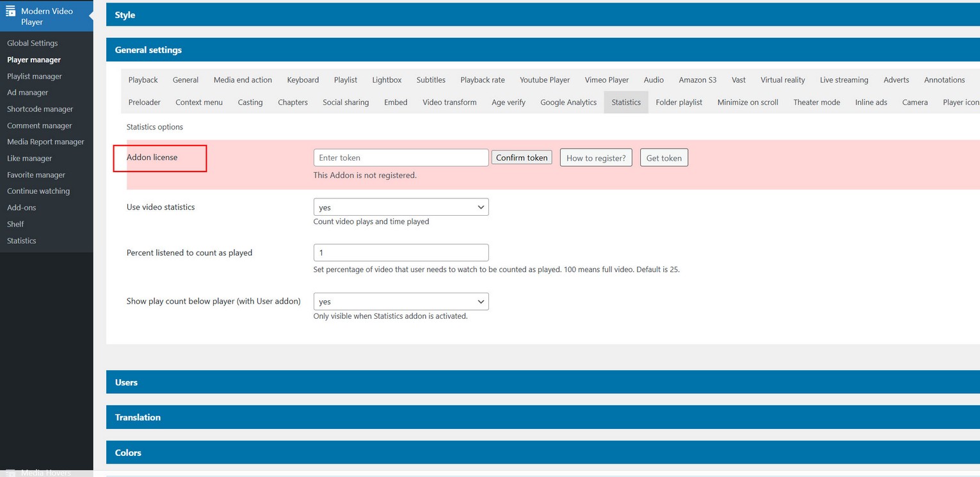Go to the Subtitles tab
The width and height of the screenshot is (980, 477).
(431, 80)
